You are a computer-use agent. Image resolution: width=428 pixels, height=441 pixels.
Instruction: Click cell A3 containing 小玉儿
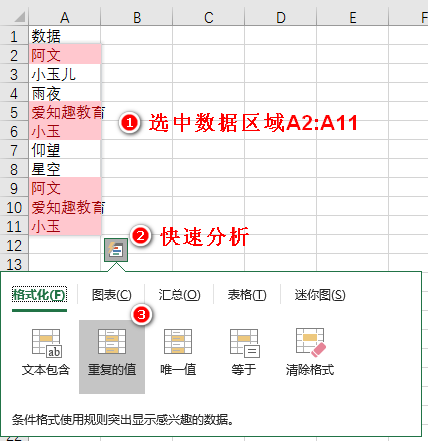[x=65, y=74]
